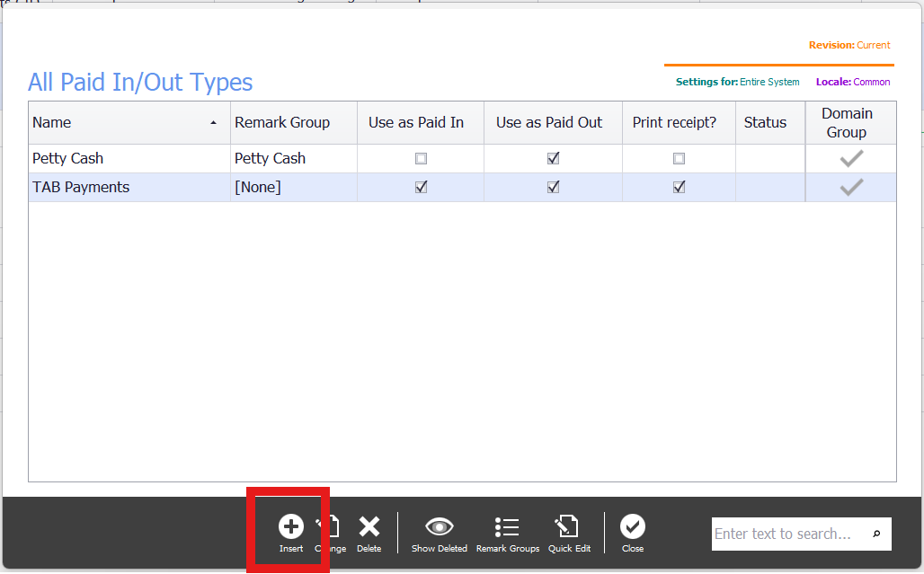The image size is (924, 574).
Task: Click Settings for: Entire System label
Action: tap(737, 82)
